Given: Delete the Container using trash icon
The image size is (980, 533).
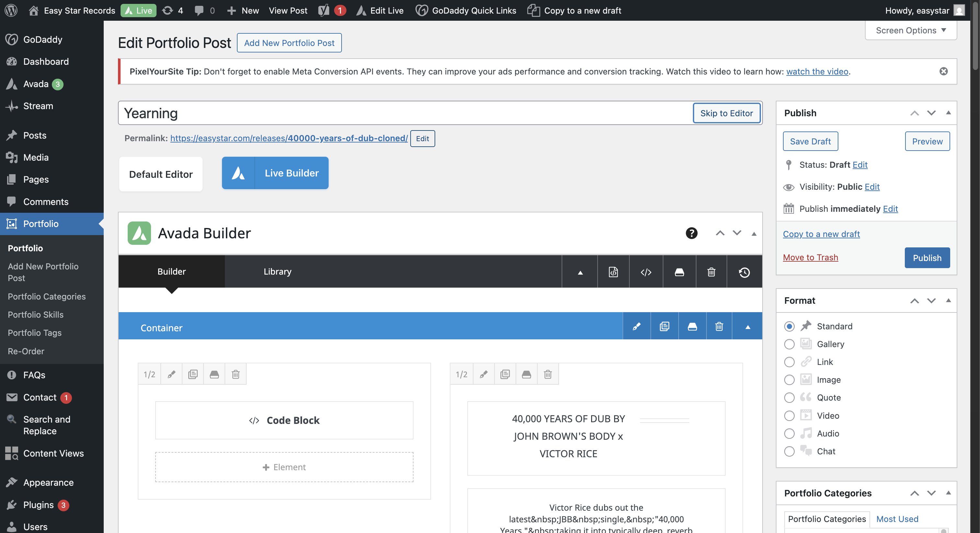Looking at the screenshot, I should (719, 326).
